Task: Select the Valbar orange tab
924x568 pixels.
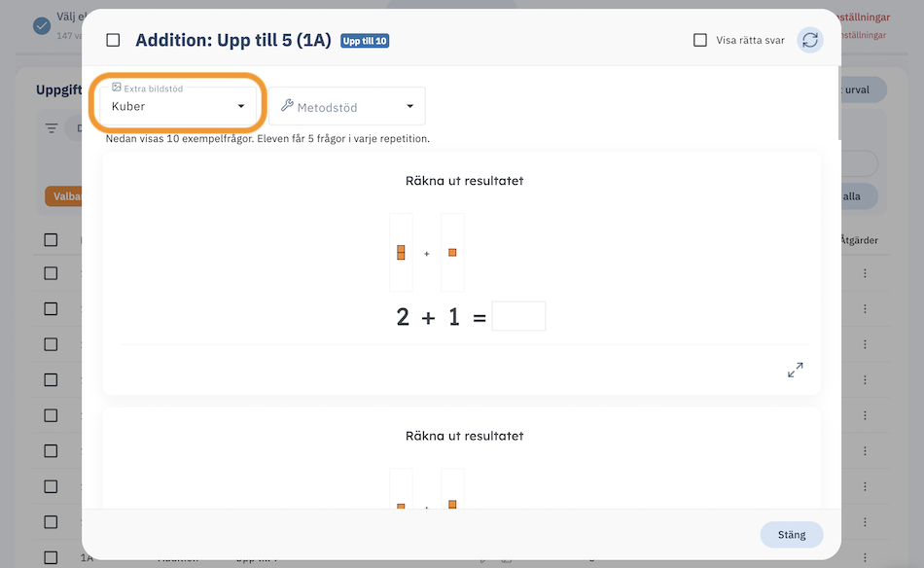Action: click(x=63, y=196)
